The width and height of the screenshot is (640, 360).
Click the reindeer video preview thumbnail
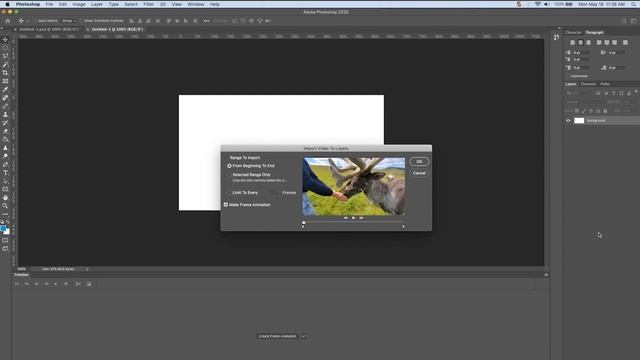[x=354, y=187]
